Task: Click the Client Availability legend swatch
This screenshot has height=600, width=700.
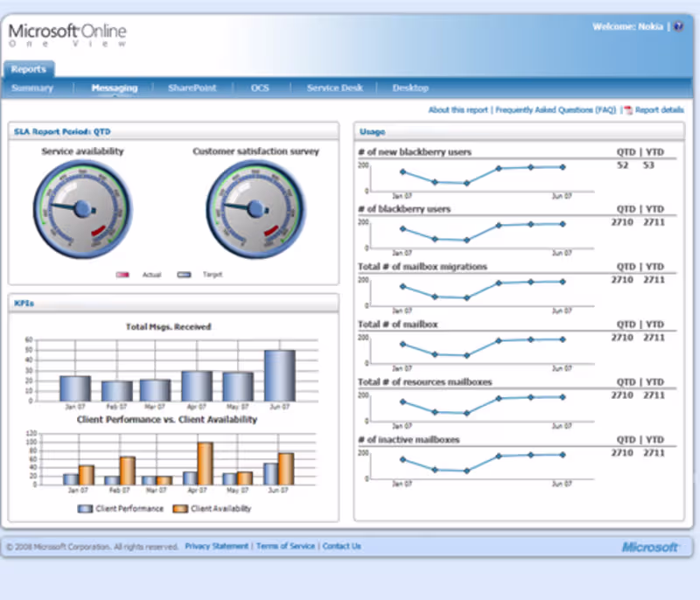Action: coord(180,508)
